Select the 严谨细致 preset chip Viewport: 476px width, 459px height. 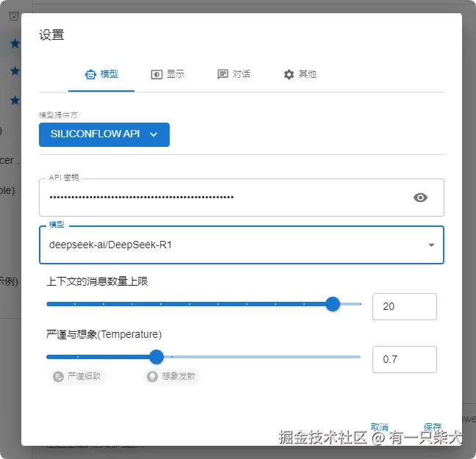tap(77, 377)
